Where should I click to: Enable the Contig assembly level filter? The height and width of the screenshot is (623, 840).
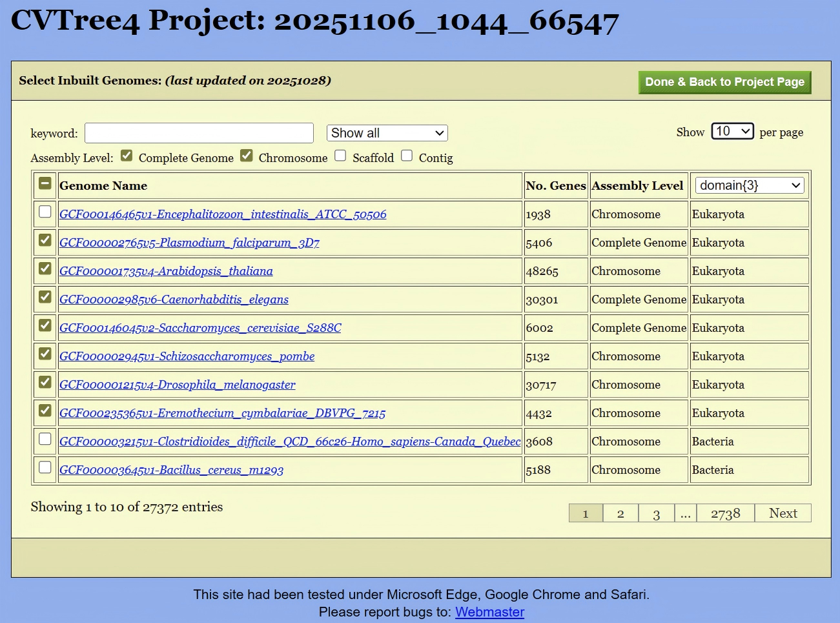coord(407,155)
